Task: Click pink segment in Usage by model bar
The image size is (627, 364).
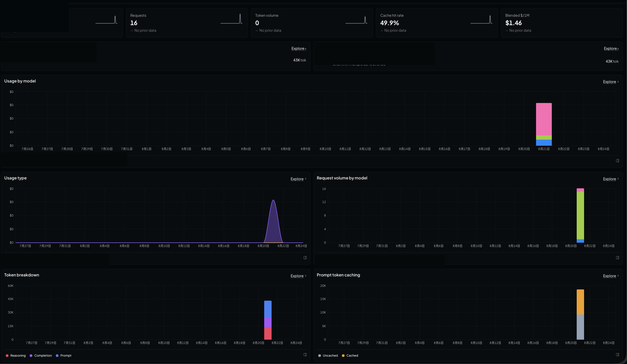Action: pyautogui.click(x=544, y=119)
